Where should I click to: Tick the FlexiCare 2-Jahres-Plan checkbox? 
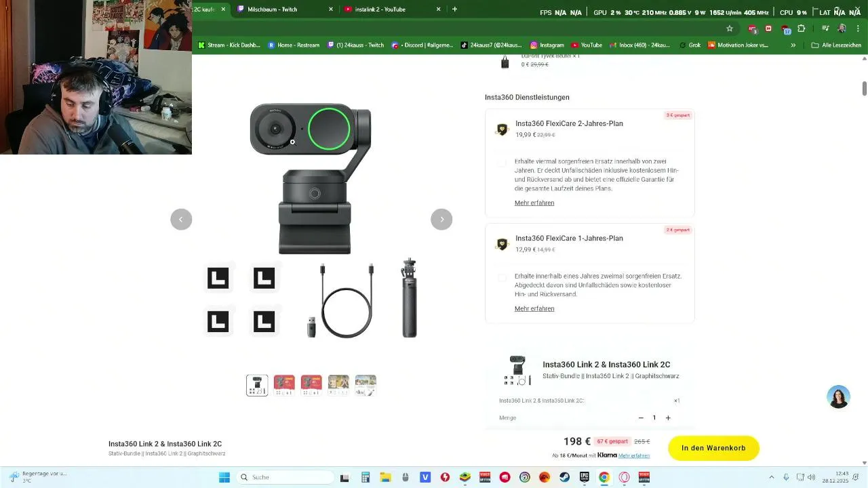click(502, 163)
